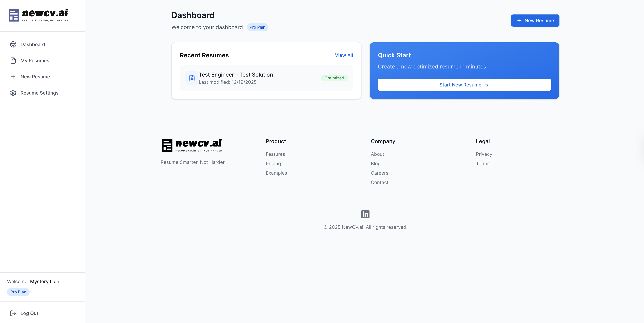Open the Pricing page from the footer

(x=273, y=164)
